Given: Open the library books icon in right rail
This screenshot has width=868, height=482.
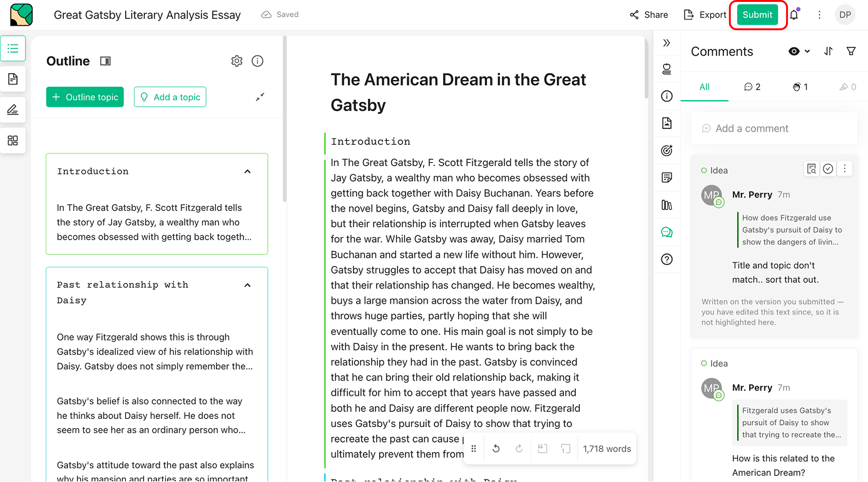Looking at the screenshot, I should 666,205.
